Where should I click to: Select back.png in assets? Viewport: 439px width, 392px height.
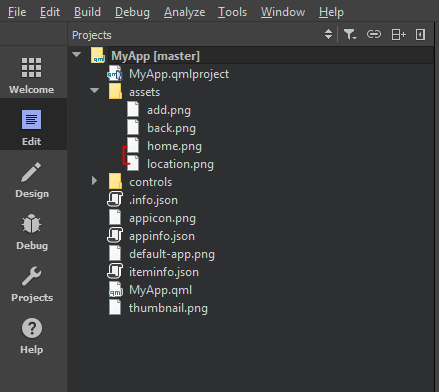click(171, 128)
